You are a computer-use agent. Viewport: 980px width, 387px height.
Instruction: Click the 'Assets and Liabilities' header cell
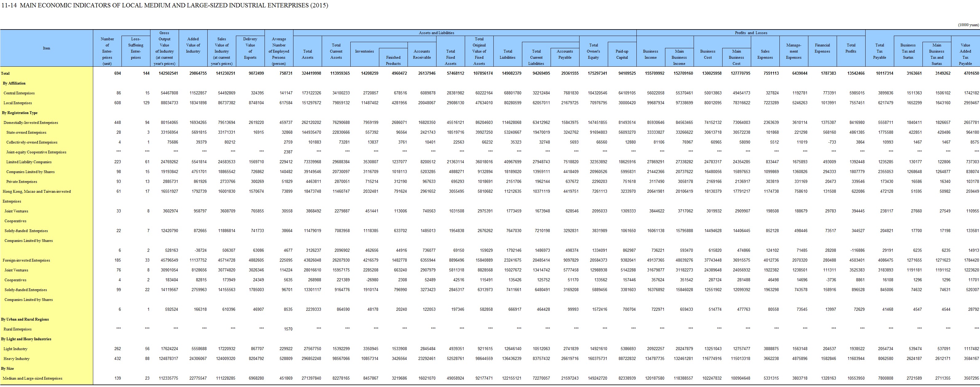click(436, 33)
